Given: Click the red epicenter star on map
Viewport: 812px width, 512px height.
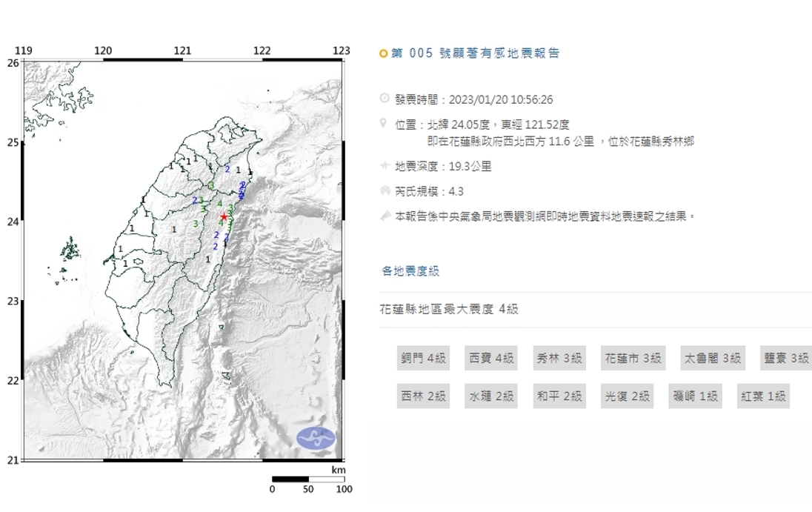Looking at the screenshot, I should tap(224, 216).
